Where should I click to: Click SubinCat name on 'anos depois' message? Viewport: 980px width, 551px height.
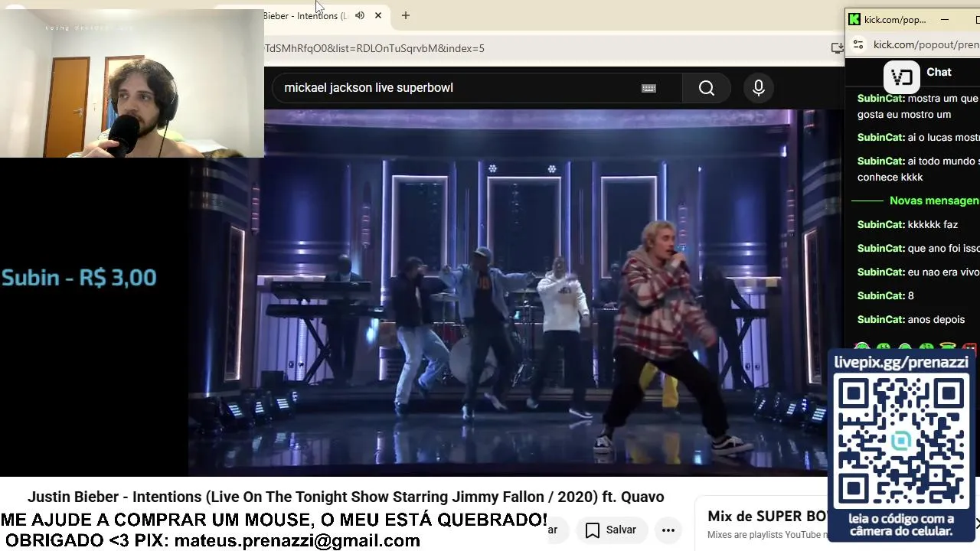coord(880,319)
